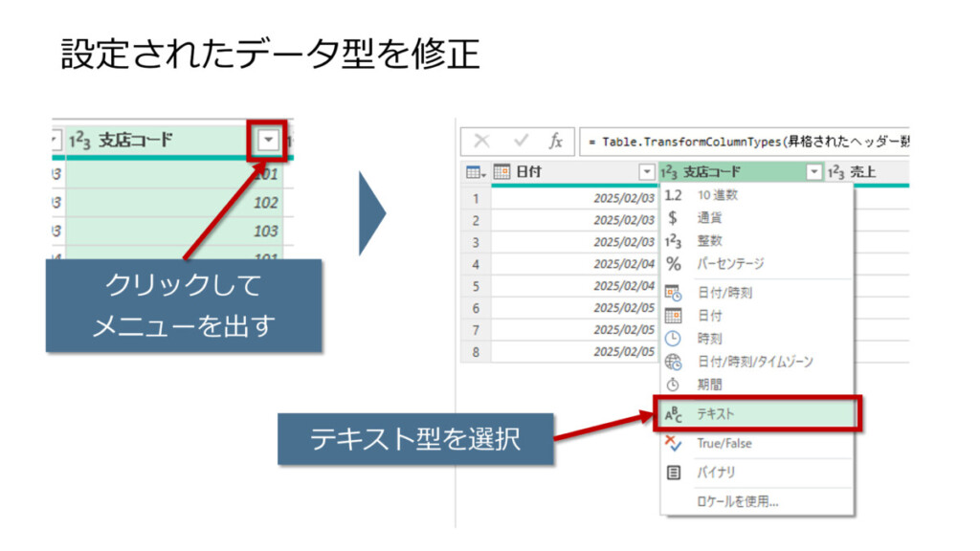This screenshot has width=980, height=551.
Task: Click the formula bar cancel X icon
Action: (x=481, y=141)
